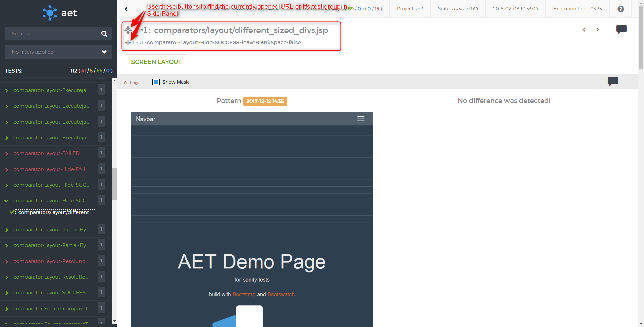This screenshot has height=327, width=644.
Task: Click the search magnifier icon
Action: 104,34
